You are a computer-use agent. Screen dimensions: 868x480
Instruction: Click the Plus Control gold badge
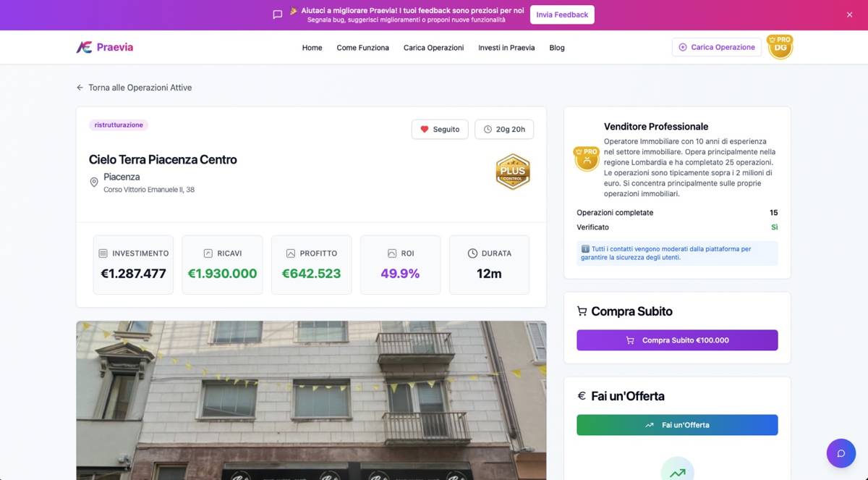coord(513,172)
